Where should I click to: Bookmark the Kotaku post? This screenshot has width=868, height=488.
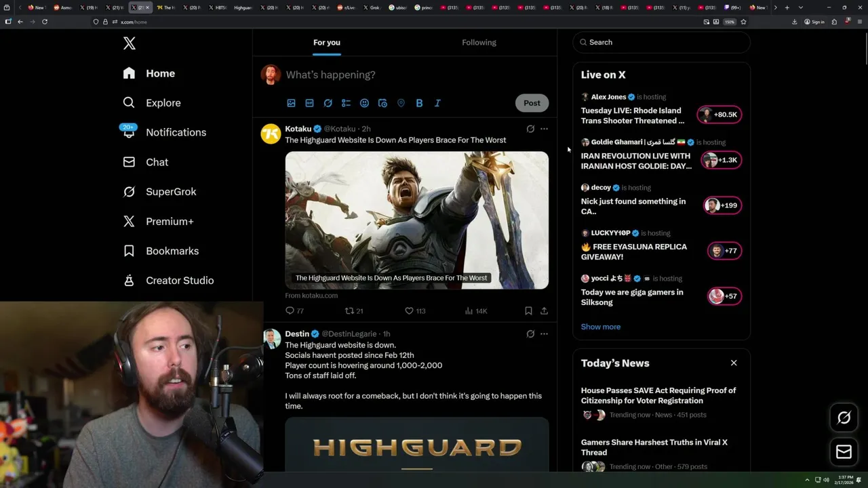coord(528,311)
